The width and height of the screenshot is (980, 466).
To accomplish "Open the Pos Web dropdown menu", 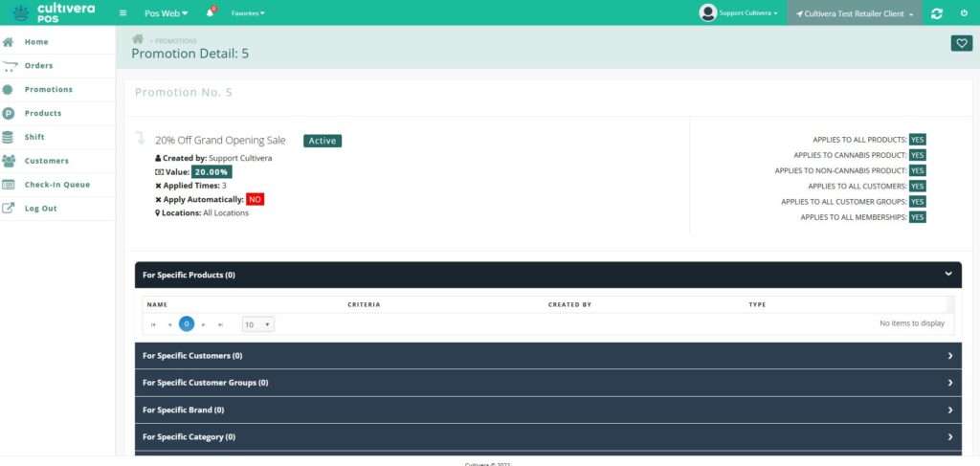I will [x=166, y=13].
